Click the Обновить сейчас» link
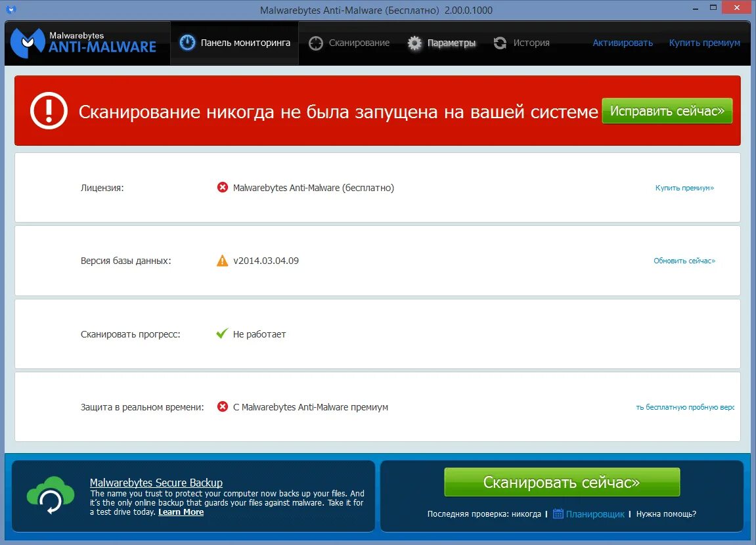Viewport: 756px width, 545px height. click(684, 261)
